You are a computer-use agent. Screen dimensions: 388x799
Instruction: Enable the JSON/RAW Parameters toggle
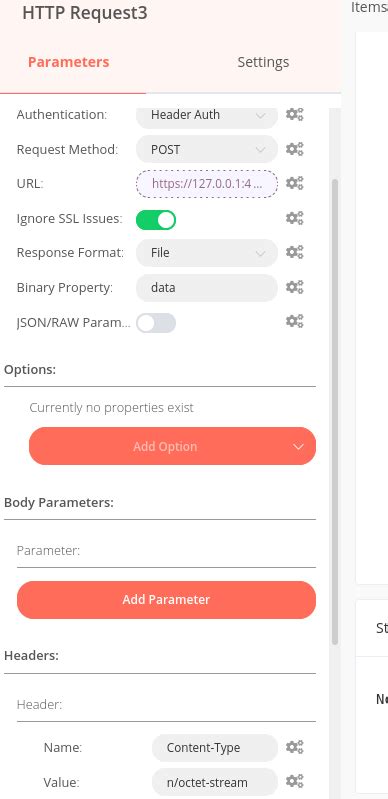click(x=156, y=323)
